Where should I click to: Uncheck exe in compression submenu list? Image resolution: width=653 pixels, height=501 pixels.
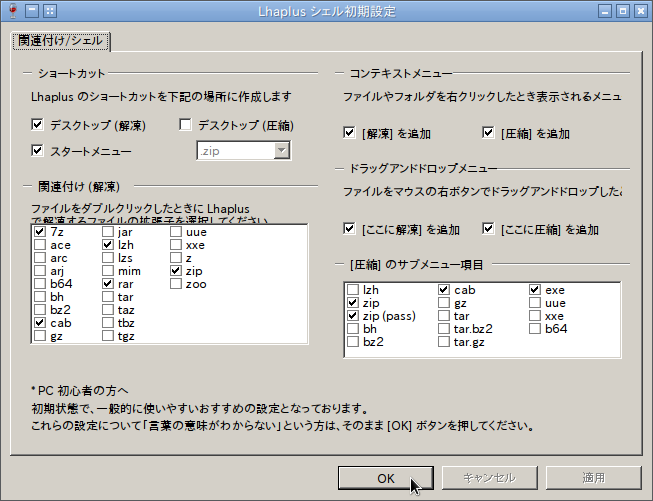535,289
